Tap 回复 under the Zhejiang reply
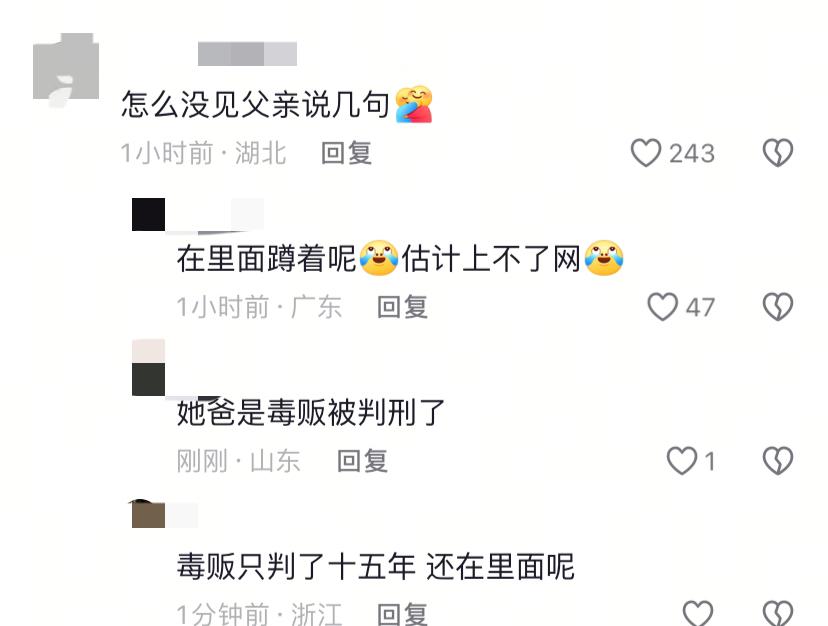The image size is (828, 626). (x=402, y=614)
